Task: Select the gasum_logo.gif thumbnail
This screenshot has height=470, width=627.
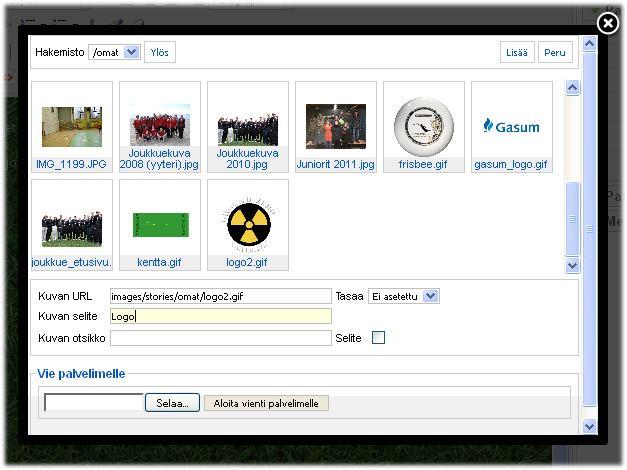Action: pyautogui.click(x=512, y=127)
